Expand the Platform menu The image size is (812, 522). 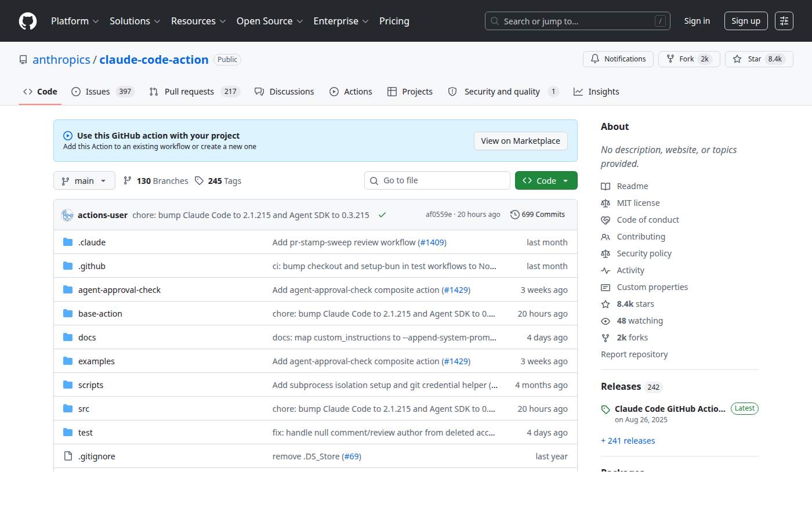point(75,21)
